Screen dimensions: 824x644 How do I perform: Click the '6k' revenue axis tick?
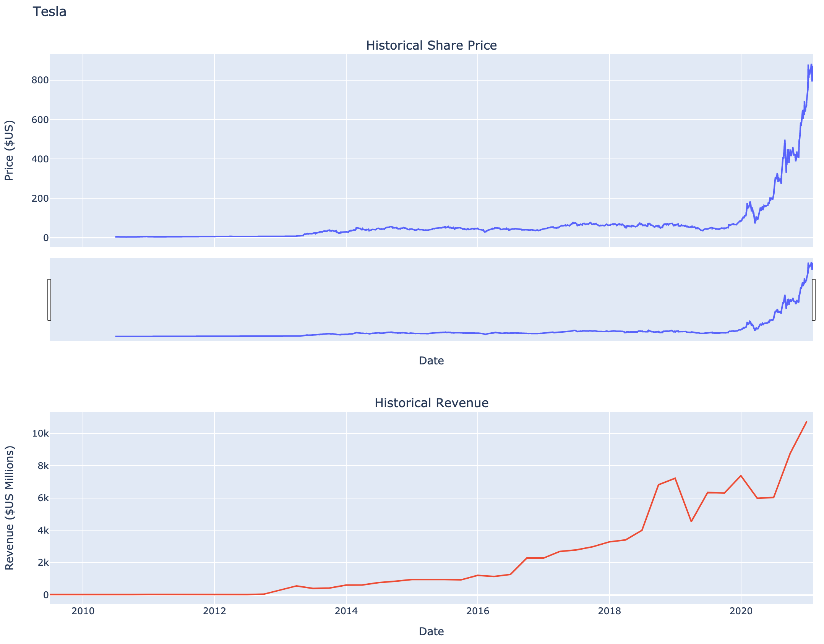(x=43, y=498)
